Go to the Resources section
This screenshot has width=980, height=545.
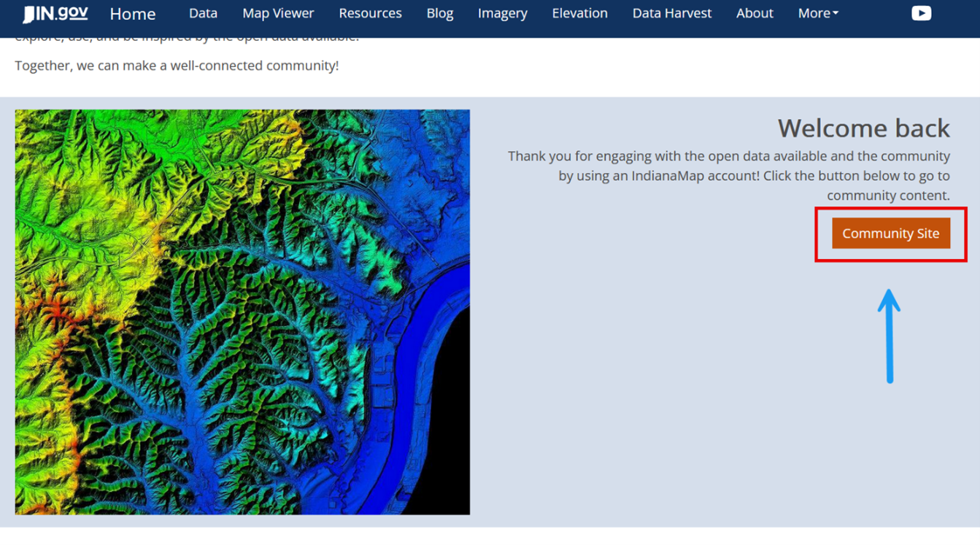click(370, 12)
